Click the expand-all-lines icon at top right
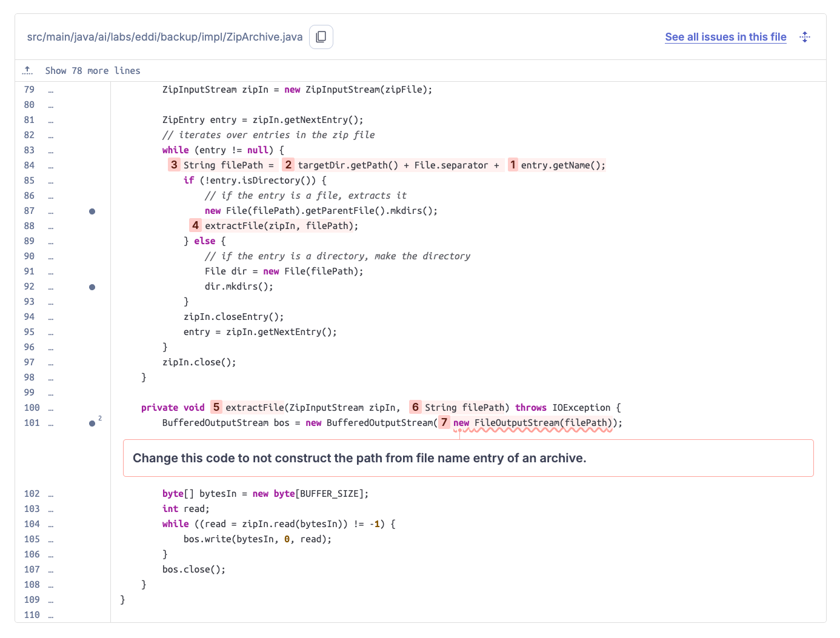This screenshot has width=840, height=638. (x=804, y=37)
